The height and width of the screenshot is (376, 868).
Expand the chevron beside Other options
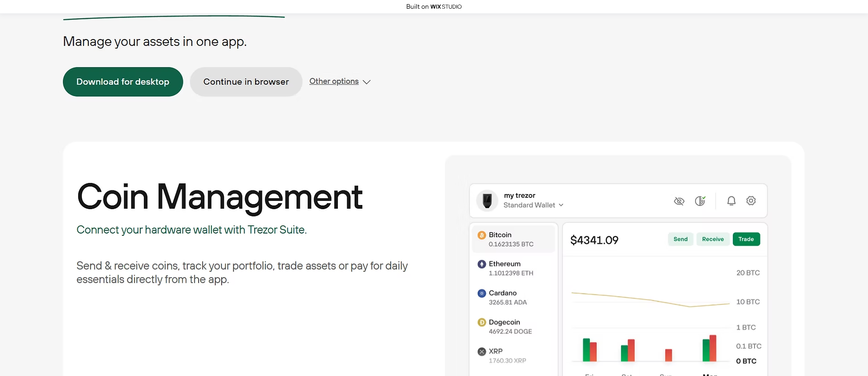click(366, 82)
